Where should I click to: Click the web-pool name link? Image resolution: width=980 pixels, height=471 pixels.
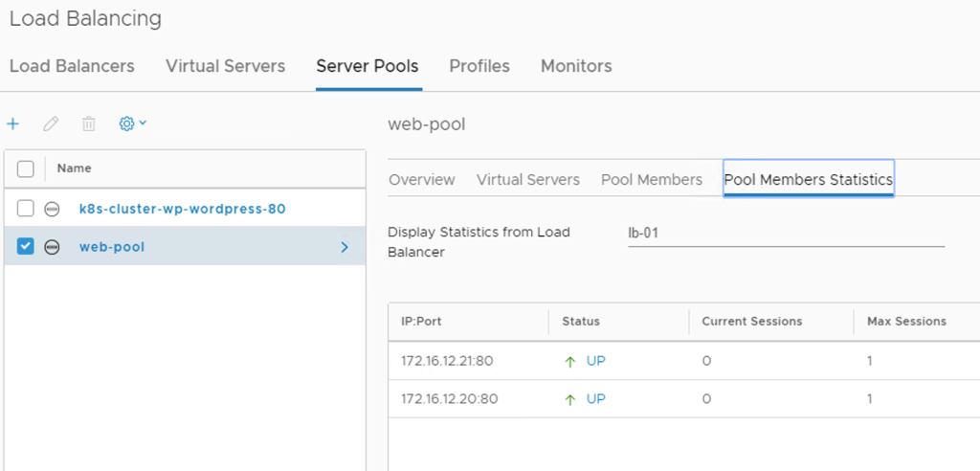pyautogui.click(x=112, y=247)
